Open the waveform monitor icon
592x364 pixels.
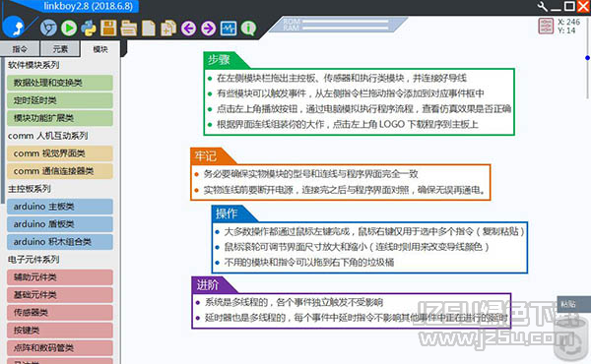229,29
